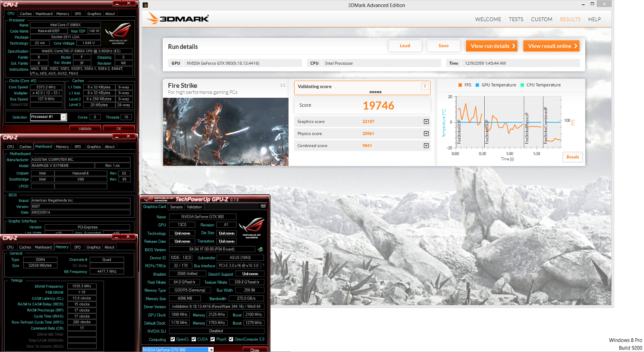The height and width of the screenshot is (352, 644).
Task: Open Graphics tab in top CPU-Z window
Action: pos(94,14)
